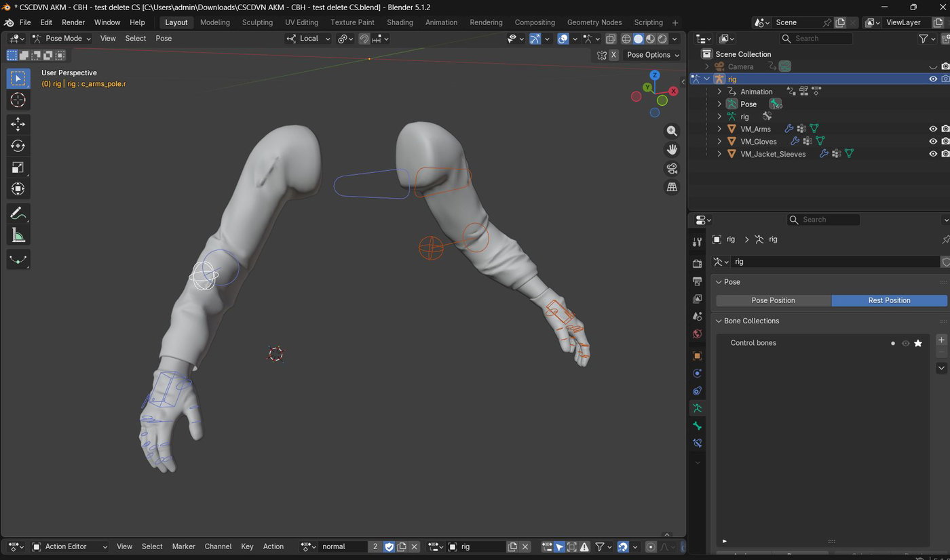Select the Measure tool

point(18,235)
